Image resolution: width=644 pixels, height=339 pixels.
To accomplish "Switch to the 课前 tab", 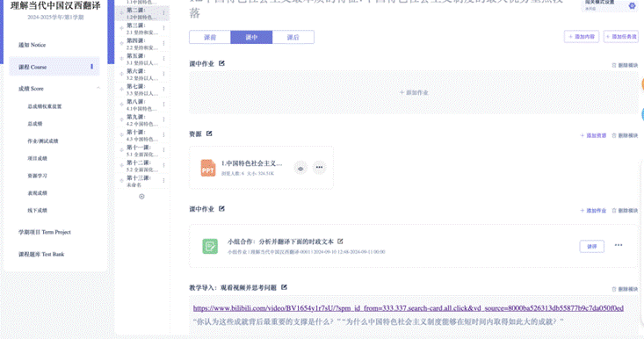I will 210,38.
